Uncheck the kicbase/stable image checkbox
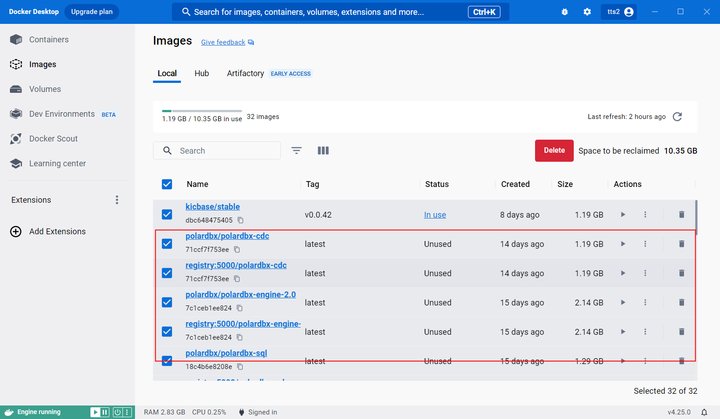This screenshot has height=419, width=720. tap(167, 214)
